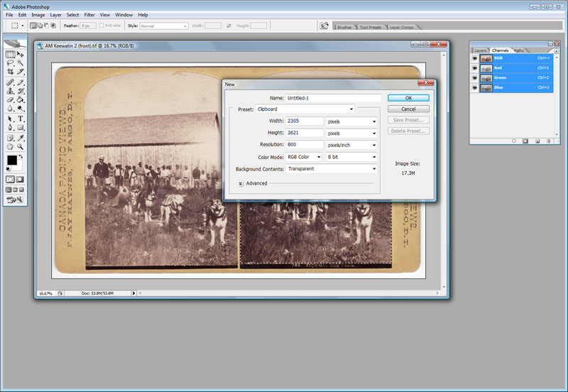Open the Preset dropdown showing Clipboard
568x392 pixels.
(x=305, y=109)
